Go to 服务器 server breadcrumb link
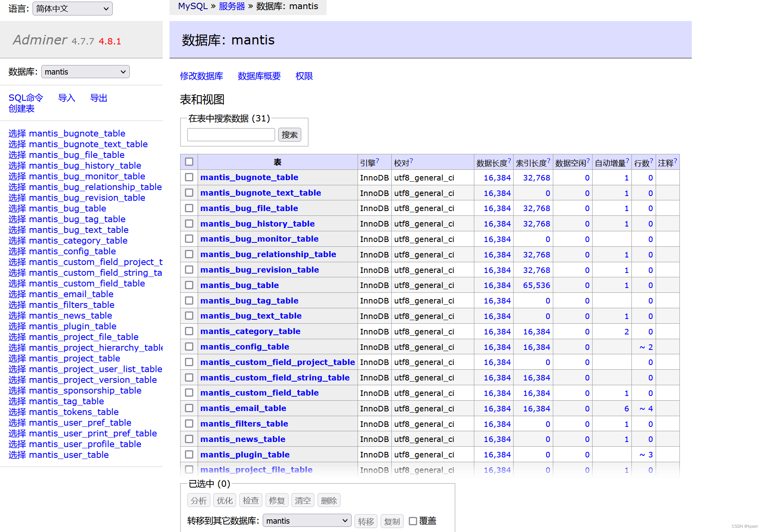The image size is (764, 532). [x=232, y=6]
